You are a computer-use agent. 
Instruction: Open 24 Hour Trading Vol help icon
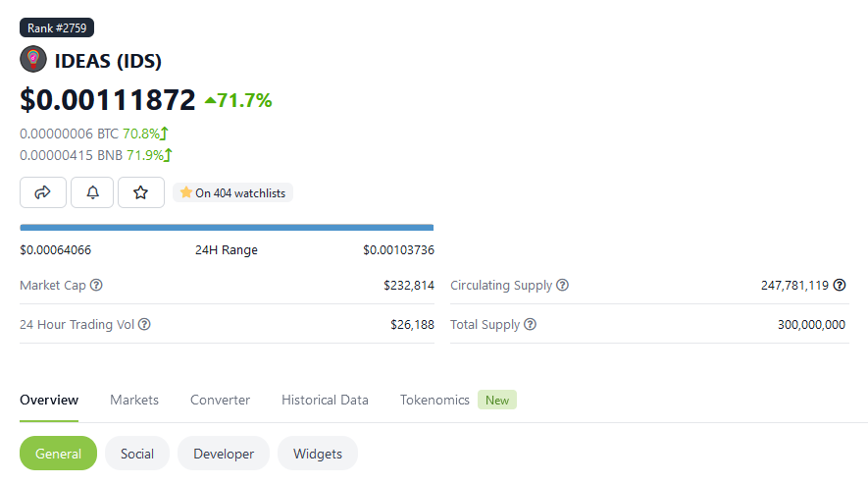[144, 324]
